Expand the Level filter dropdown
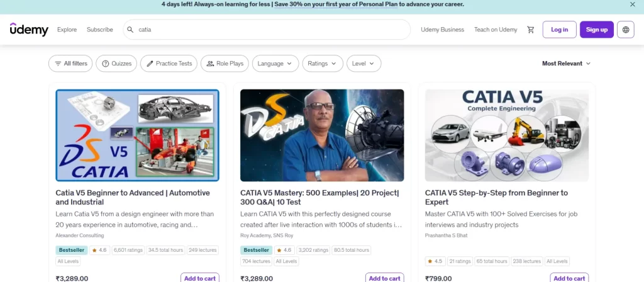This screenshot has width=644, height=282. (x=364, y=64)
